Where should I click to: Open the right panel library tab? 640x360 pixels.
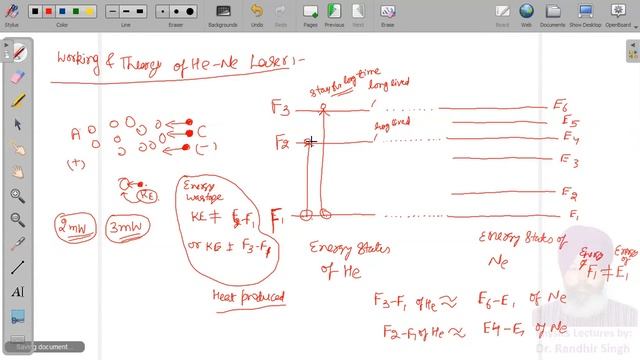click(633, 55)
